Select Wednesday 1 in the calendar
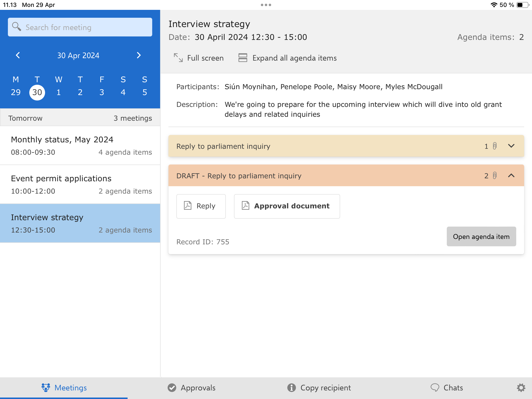The height and width of the screenshot is (399, 532). coord(59,92)
